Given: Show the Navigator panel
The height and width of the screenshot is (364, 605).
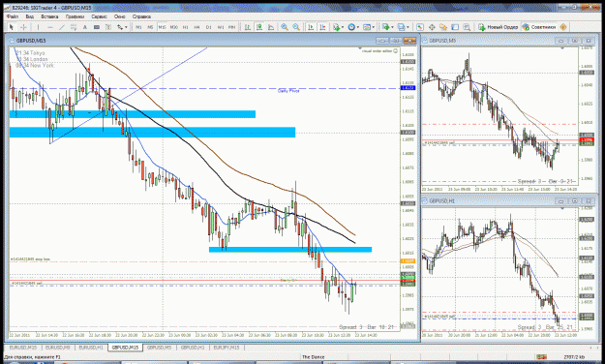Looking at the screenshot, I should [x=443, y=27].
